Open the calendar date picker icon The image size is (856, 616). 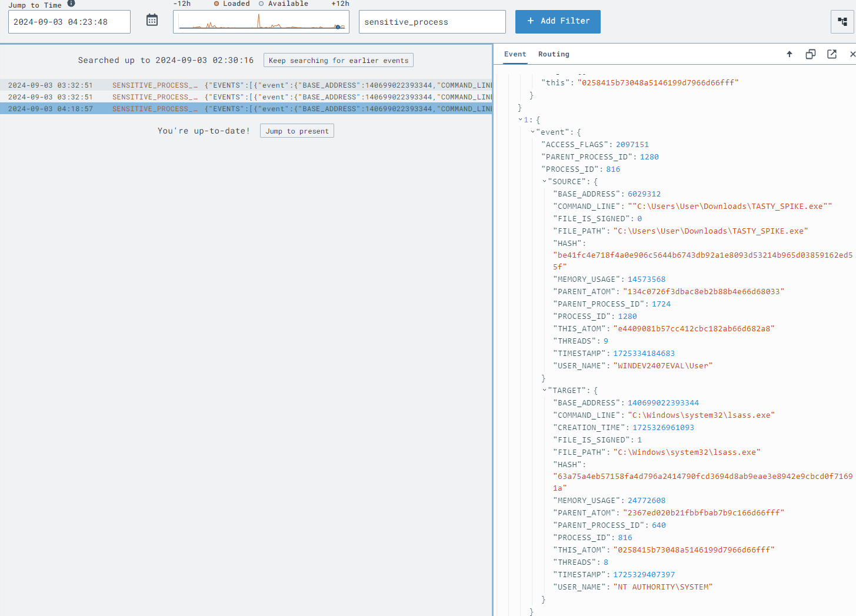click(152, 21)
